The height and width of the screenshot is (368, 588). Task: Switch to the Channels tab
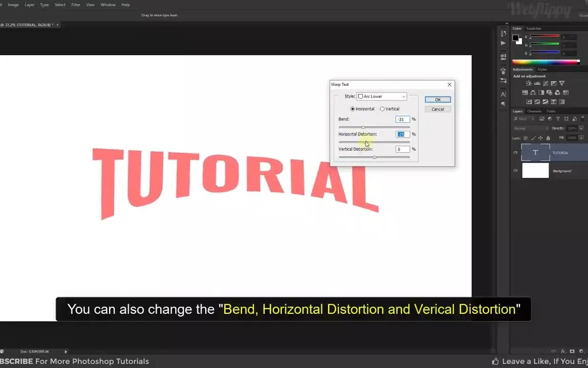coord(534,111)
